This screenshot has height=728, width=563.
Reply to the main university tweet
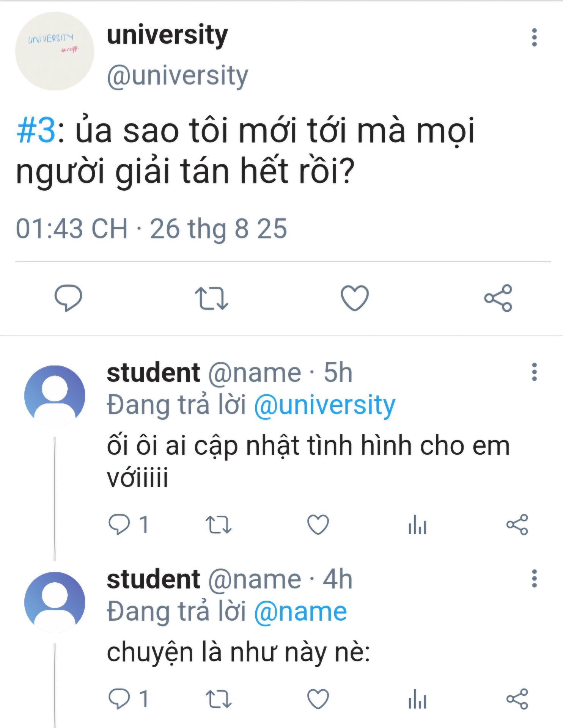[68, 298]
